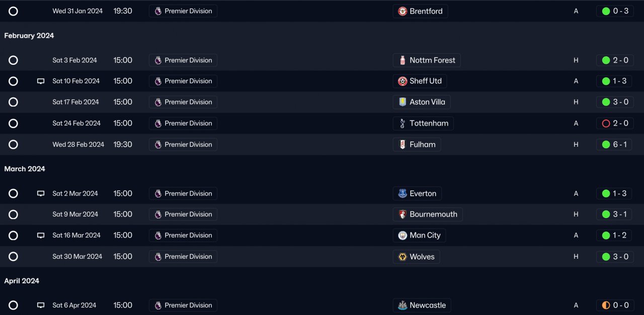This screenshot has width=644, height=315.
Task: Open Premier Division on the Everton row
Action: (x=188, y=193)
